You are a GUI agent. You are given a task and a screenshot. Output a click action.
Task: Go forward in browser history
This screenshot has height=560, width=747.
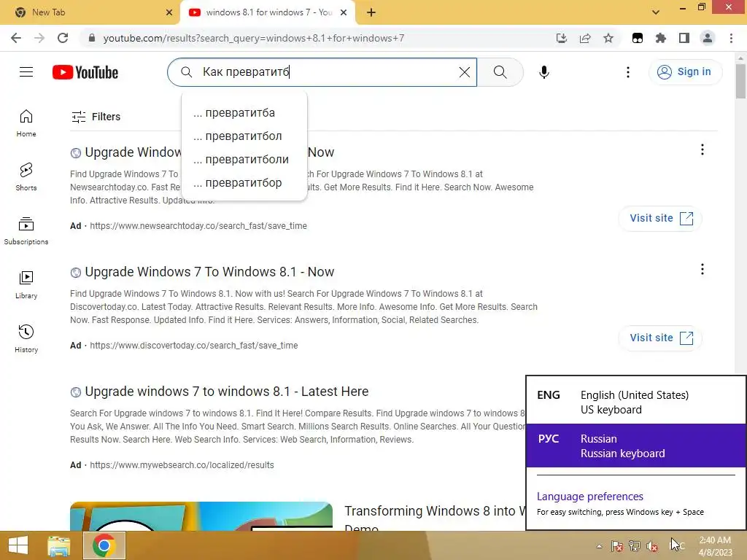(x=39, y=38)
